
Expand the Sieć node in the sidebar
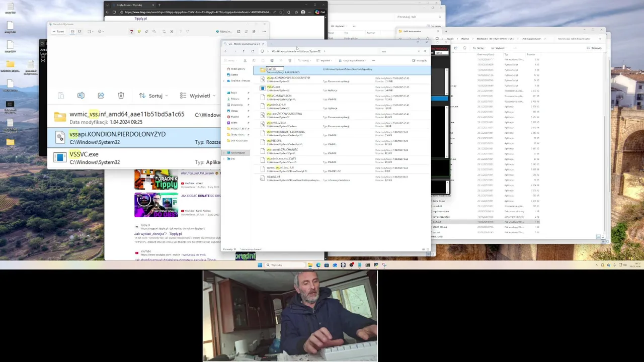coord(224,158)
